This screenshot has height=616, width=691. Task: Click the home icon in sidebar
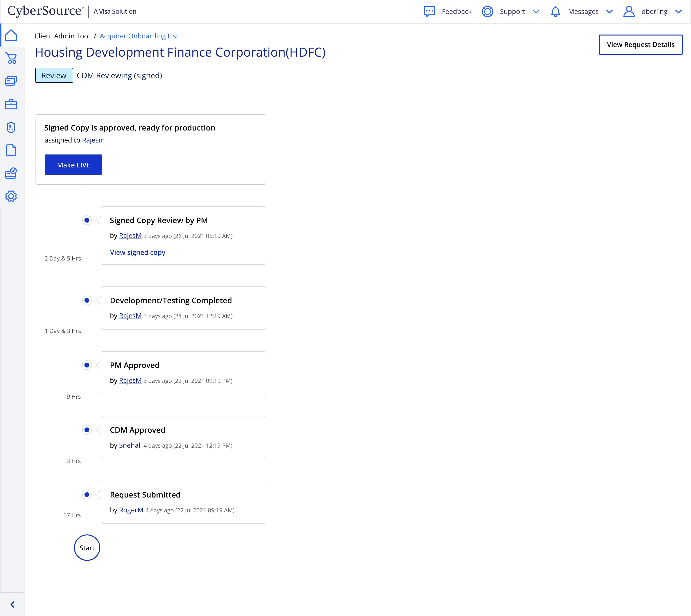pos(11,35)
